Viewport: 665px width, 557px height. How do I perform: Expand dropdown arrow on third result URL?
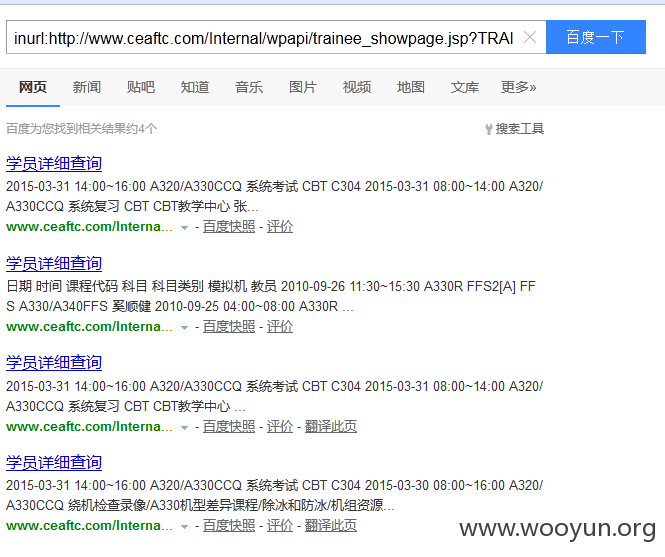point(184,428)
